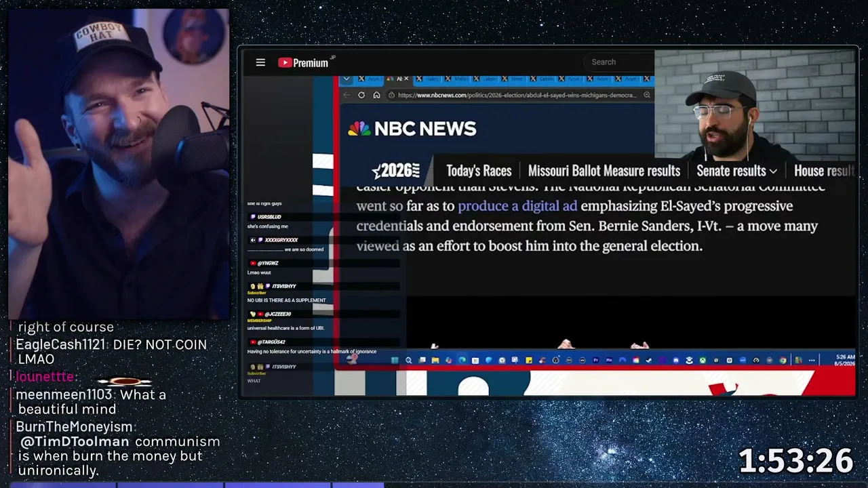
Task: Expand the Senate results dropdown
Action: point(736,171)
